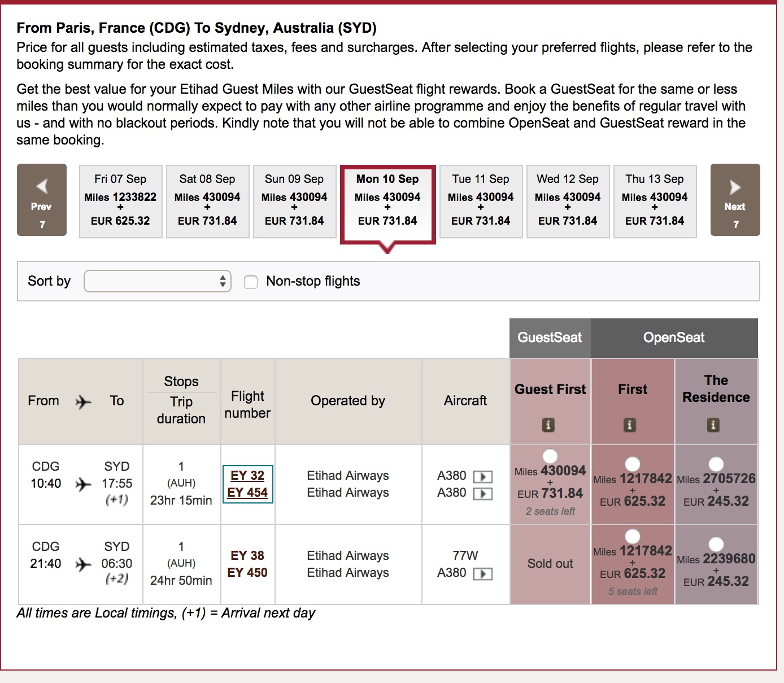Select Guest First 430094 miles fare radio
Viewport: 784px width, 683px height.
(550, 456)
